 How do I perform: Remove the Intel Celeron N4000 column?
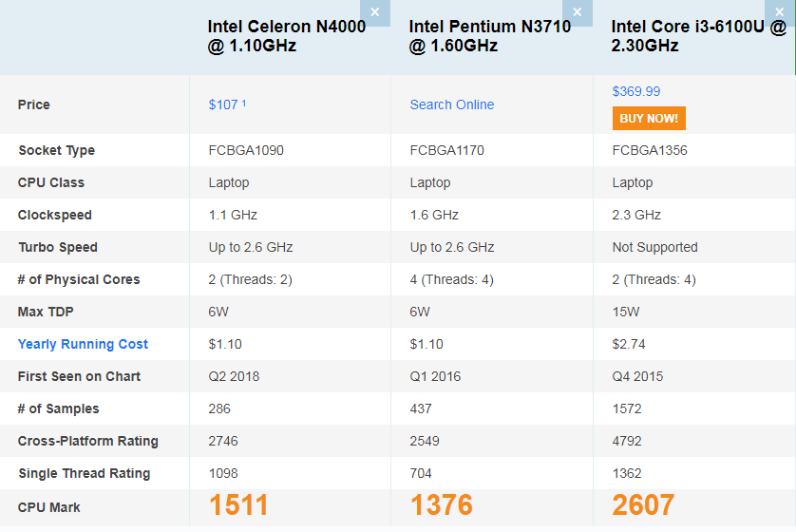click(x=375, y=11)
